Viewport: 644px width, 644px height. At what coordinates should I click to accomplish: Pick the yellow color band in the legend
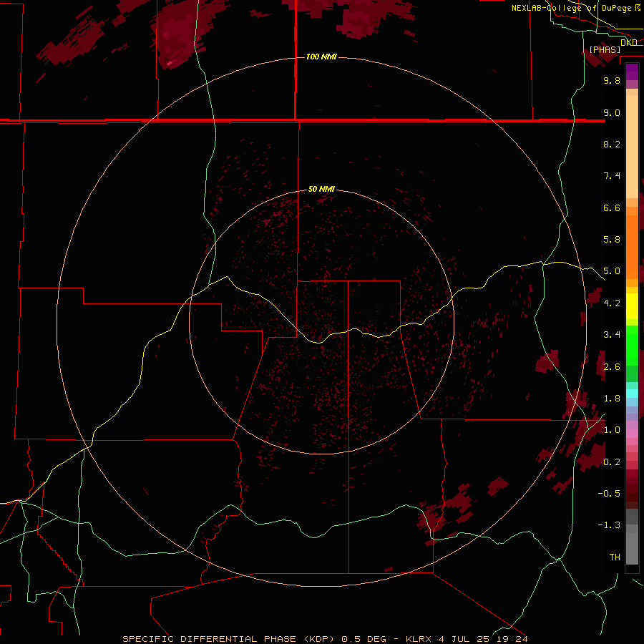[x=632, y=306]
